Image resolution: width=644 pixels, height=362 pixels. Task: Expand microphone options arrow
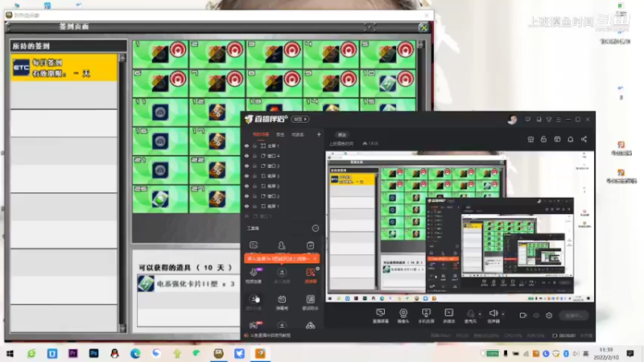pos(480,315)
